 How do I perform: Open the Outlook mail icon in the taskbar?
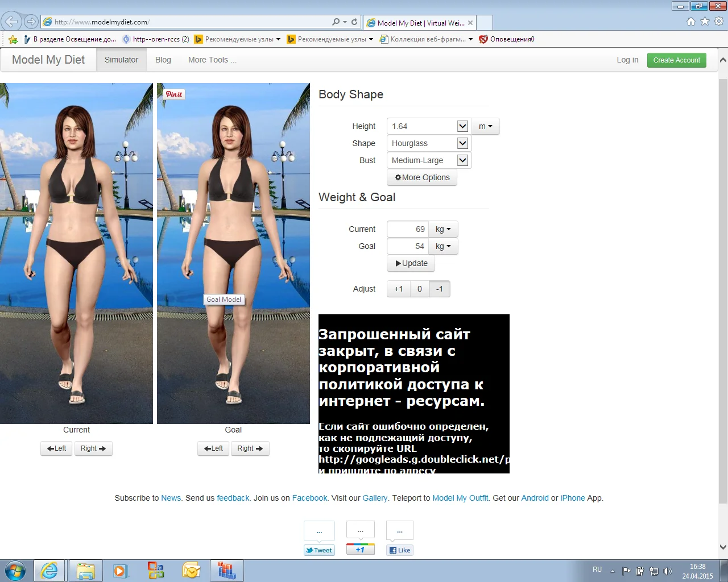[x=191, y=571]
